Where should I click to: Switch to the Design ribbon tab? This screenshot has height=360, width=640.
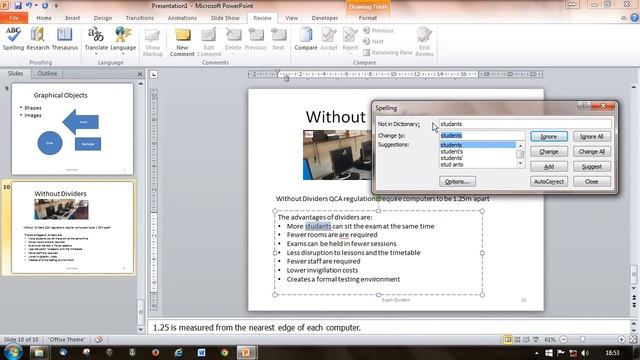pos(102,18)
